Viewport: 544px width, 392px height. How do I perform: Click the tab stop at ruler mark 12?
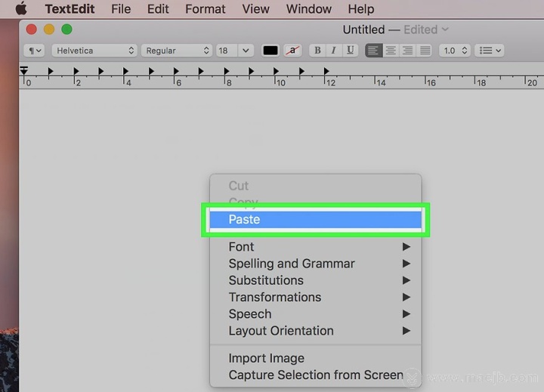click(326, 71)
